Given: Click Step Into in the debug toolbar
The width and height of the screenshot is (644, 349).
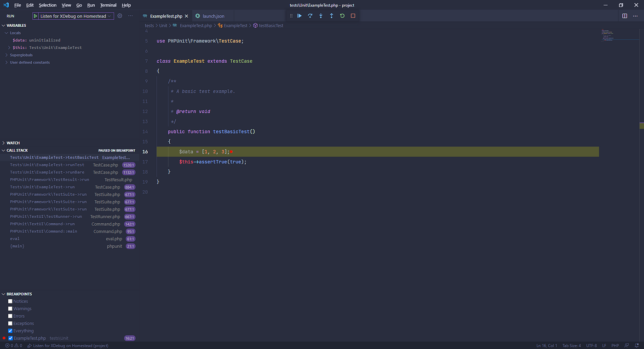Looking at the screenshot, I should [321, 16].
